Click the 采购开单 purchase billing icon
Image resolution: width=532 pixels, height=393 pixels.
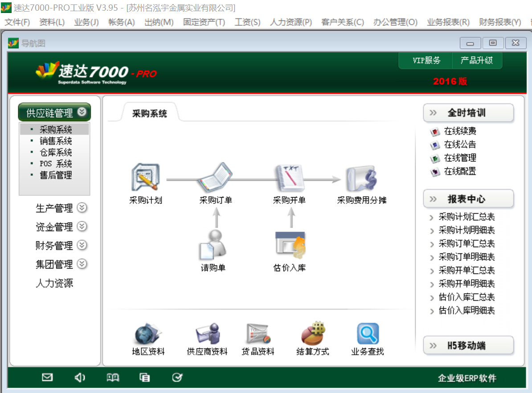290,178
